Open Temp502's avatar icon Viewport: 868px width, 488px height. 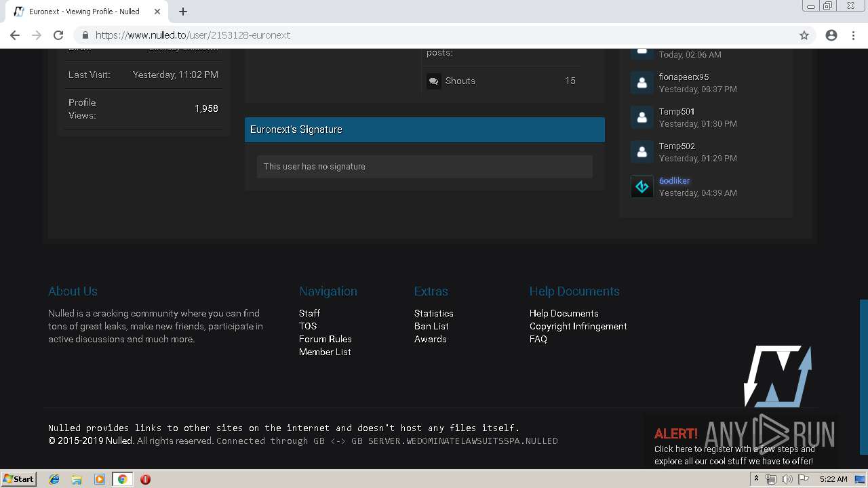642,152
